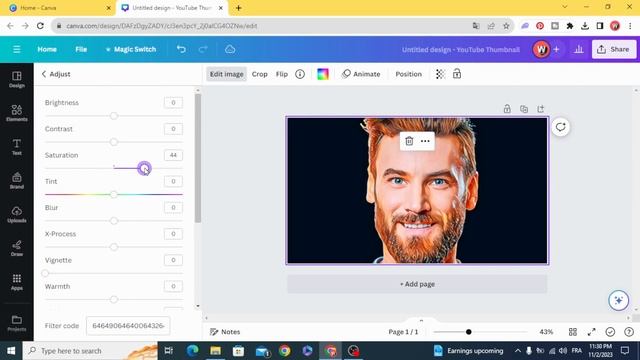Open the W account avatar
Viewport: 640px width, 360px height.
(541, 49)
